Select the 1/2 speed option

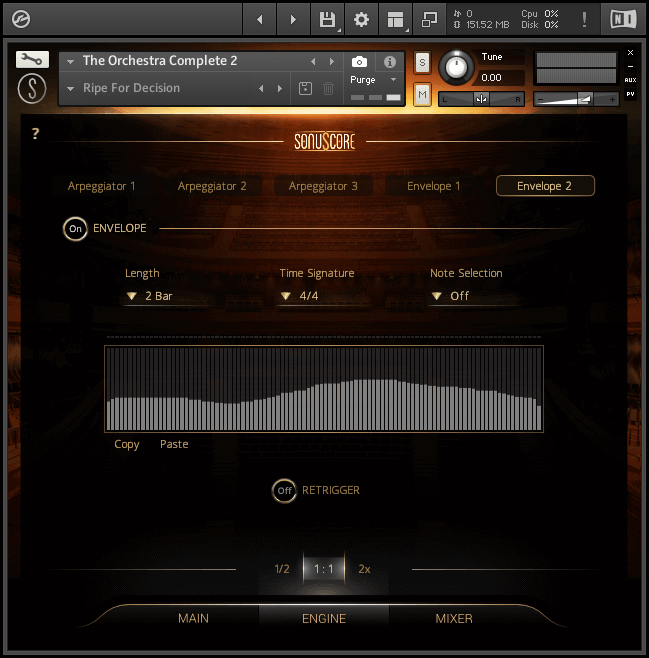point(281,569)
